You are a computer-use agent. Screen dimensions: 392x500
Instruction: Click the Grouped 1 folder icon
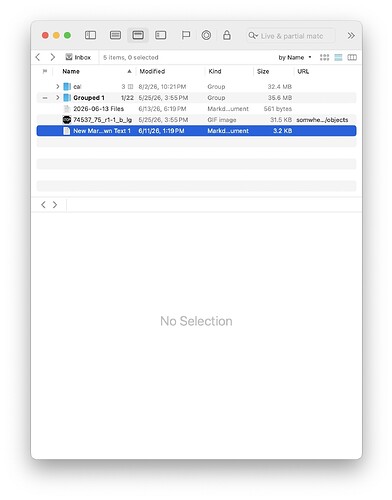click(67, 98)
